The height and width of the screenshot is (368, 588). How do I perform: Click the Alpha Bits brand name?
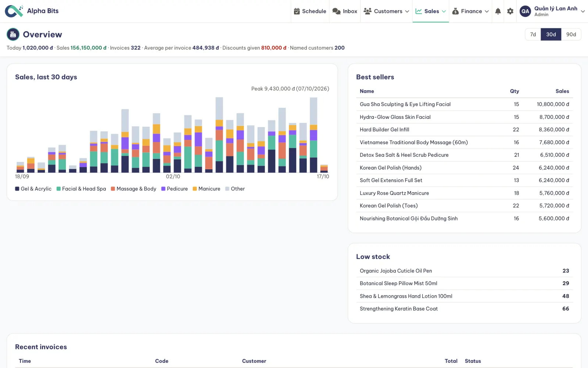click(x=43, y=11)
